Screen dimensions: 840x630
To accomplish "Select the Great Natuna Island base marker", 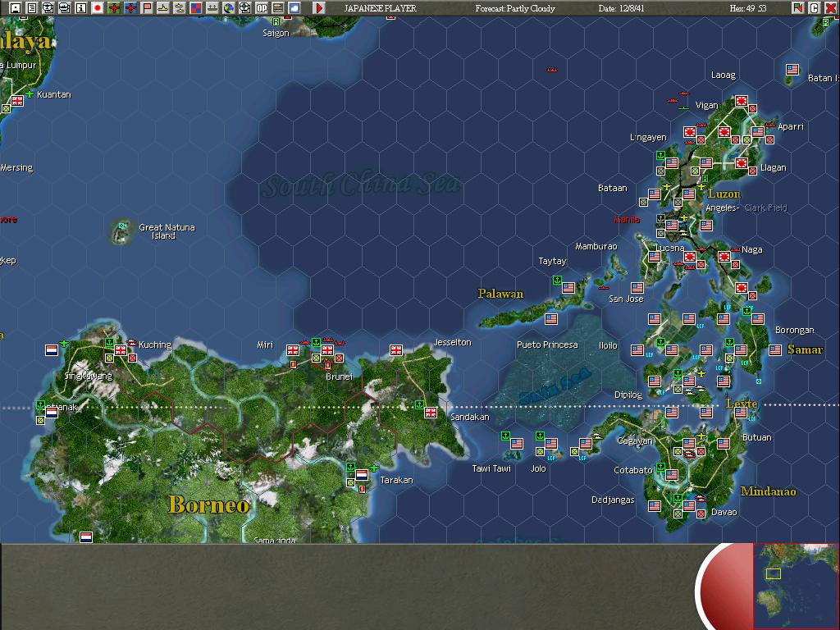I will coord(121,226).
